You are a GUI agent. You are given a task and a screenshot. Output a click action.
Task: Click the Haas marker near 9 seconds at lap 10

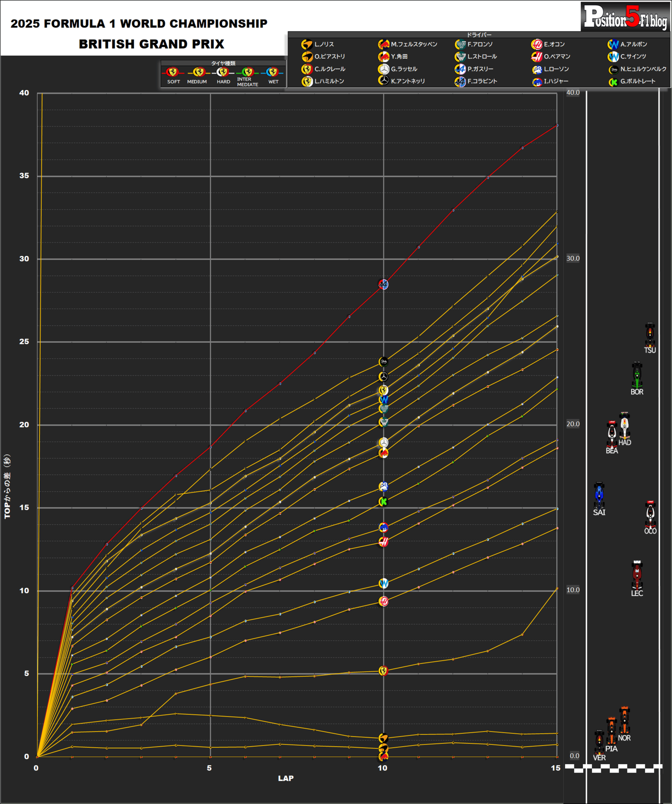point(383,601)
